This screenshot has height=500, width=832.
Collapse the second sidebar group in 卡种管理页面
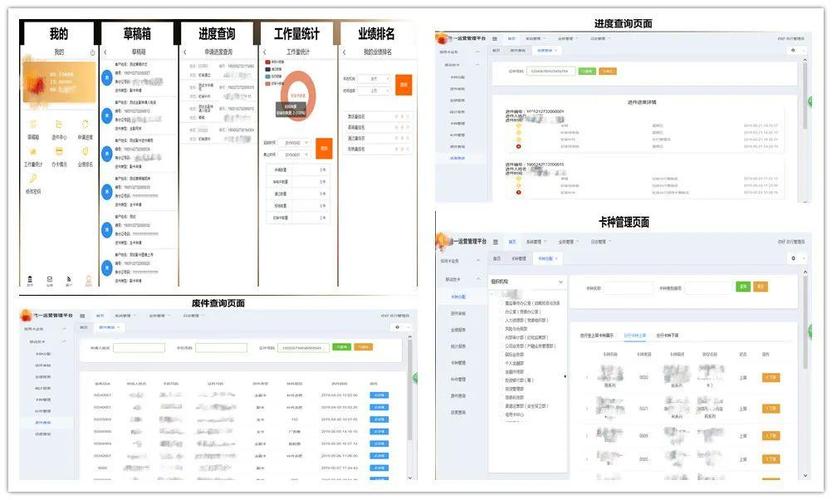478,279
